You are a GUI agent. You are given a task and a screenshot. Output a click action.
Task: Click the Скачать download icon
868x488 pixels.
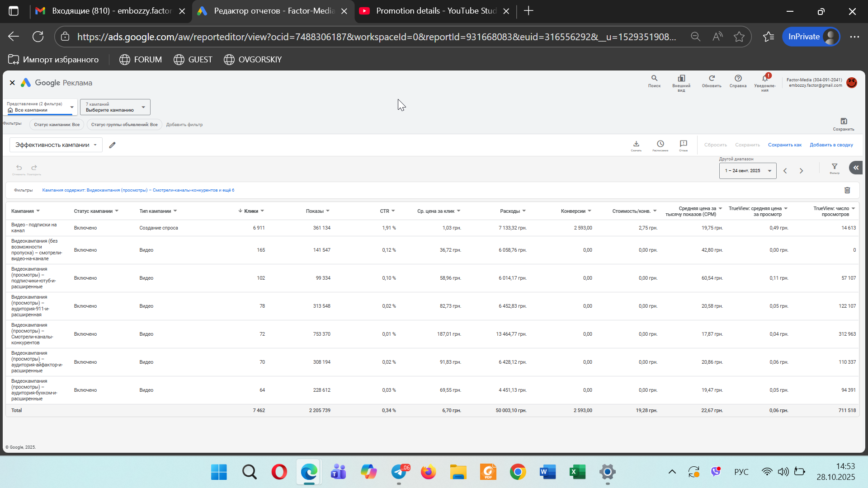(x=636, y=144)
